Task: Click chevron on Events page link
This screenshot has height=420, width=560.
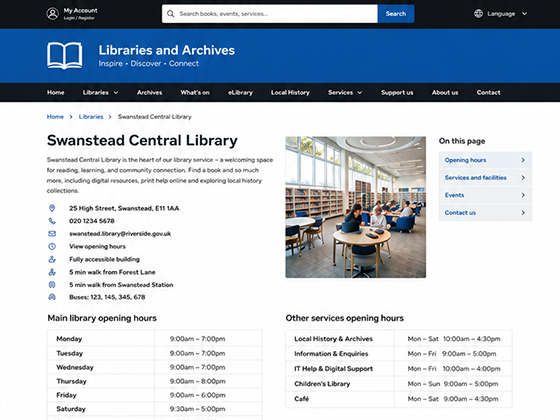Action: click(x=523, y=195)
